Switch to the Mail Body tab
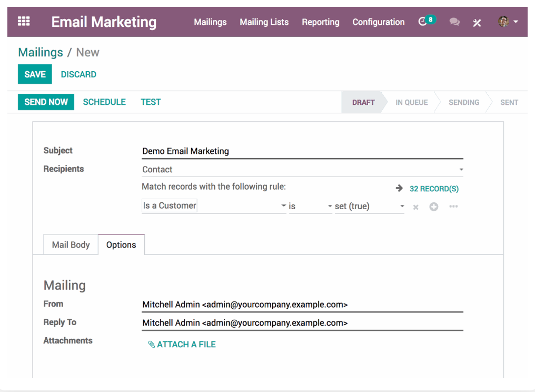Viewport: 535px width, 392px height. (x=71, y=244)
